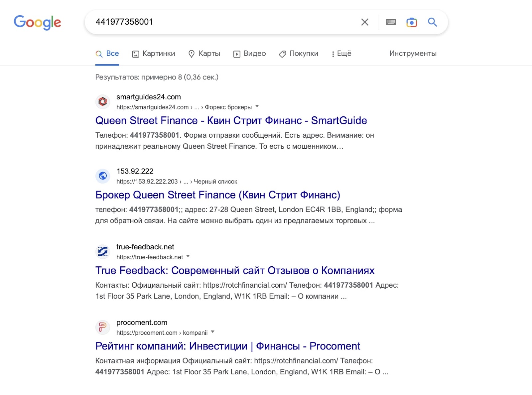
Task: Click the procoment.com site favicon
Action: coord(103,327)
